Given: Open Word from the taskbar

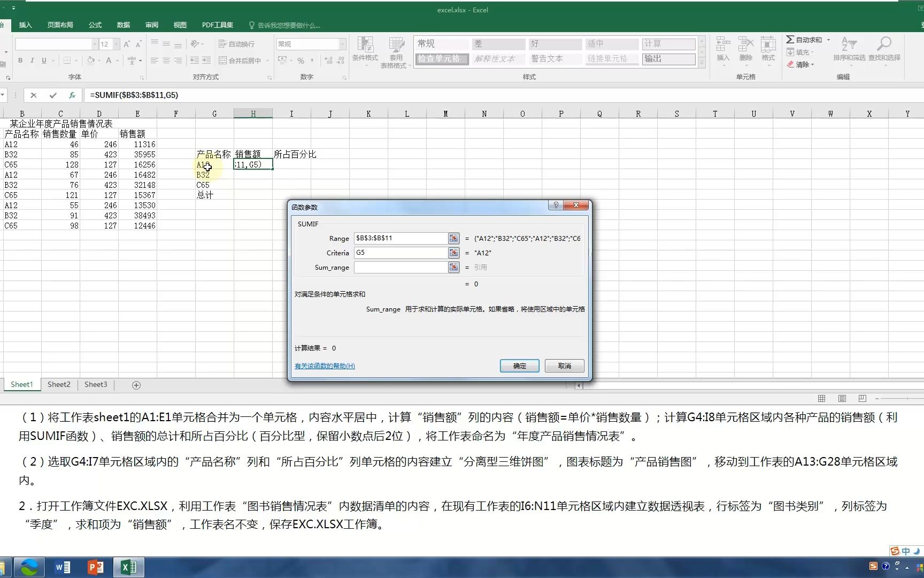Looking at the screenshot, I should [63, 567].
